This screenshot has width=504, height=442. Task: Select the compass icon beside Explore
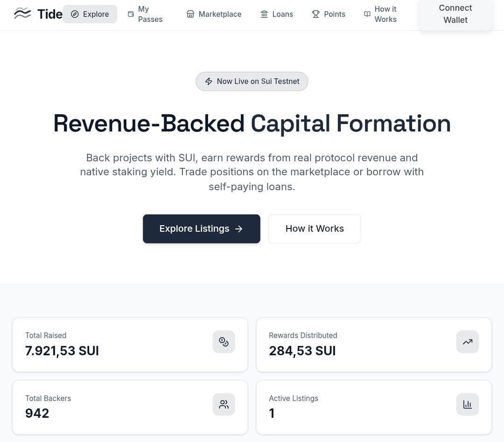[x=75, y=14]
